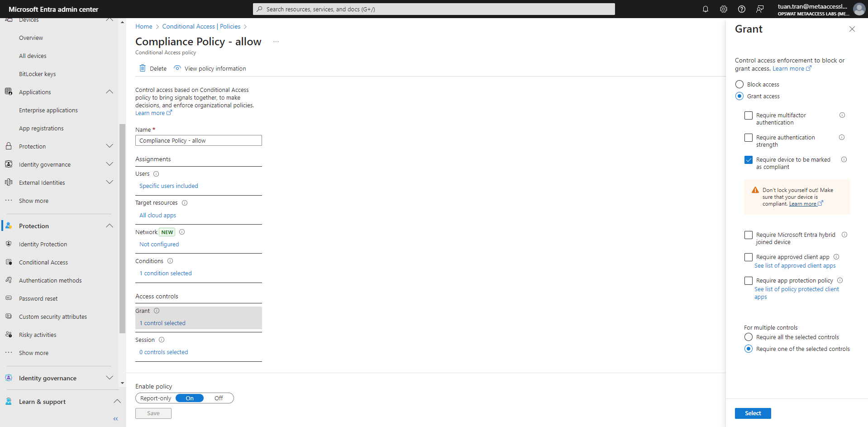
Task: Open the settings gear icon
Action: 723,9
